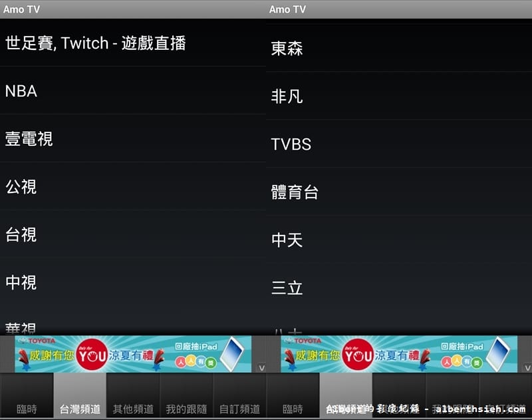
Task: Open the TVBS channel
Action: [399, 144]
